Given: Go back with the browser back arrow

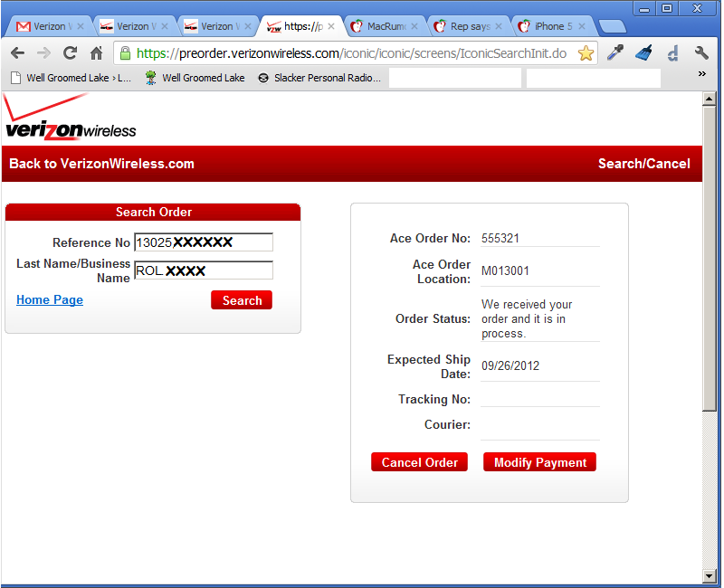Looking at the screenshot, I should pos(17,53).
